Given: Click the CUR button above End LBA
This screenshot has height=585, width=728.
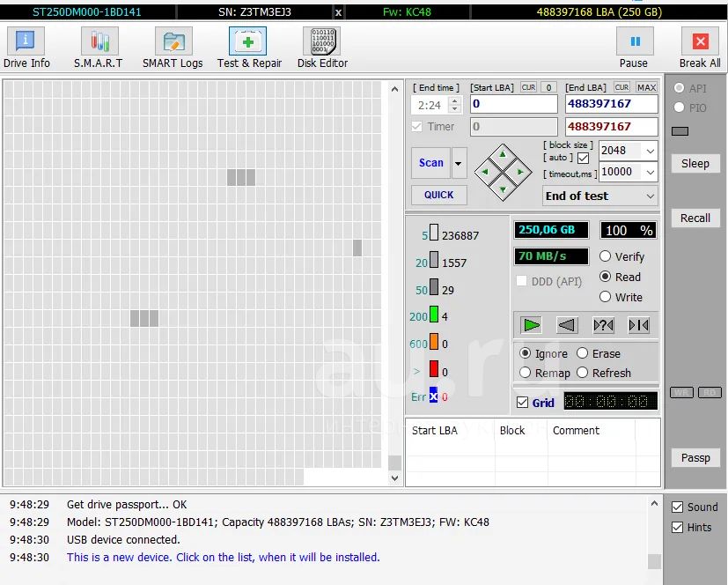Looking at the screenshot, I should [x=621, y=87].
